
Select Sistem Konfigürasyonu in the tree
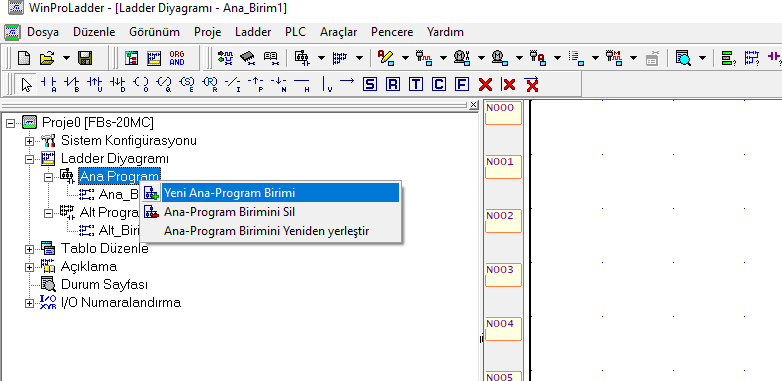(x=129, y=141)
